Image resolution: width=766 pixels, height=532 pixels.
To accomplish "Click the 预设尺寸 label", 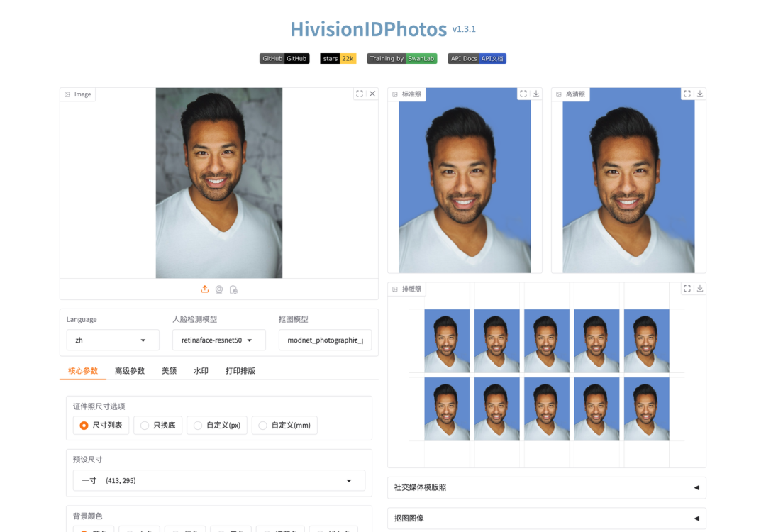I will click(87, 460).
